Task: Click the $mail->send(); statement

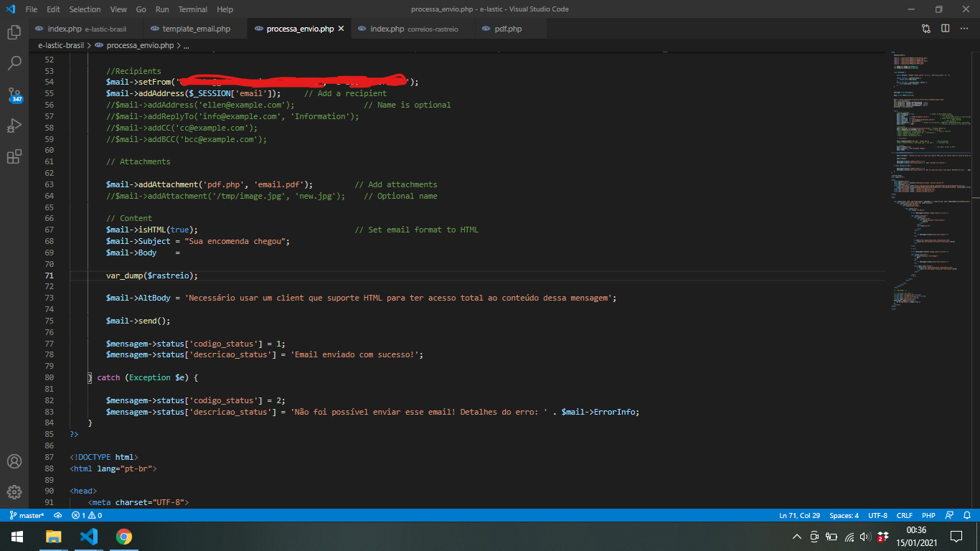Action: 138,321
